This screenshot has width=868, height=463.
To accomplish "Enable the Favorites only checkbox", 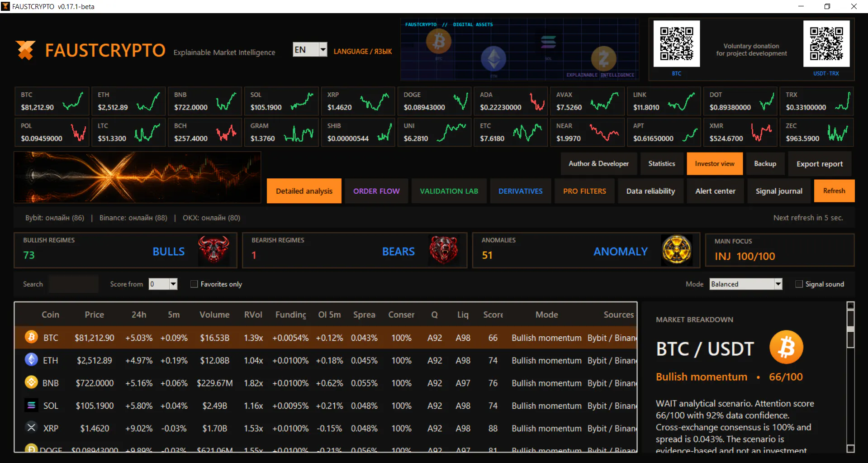I will coord(194,284).
